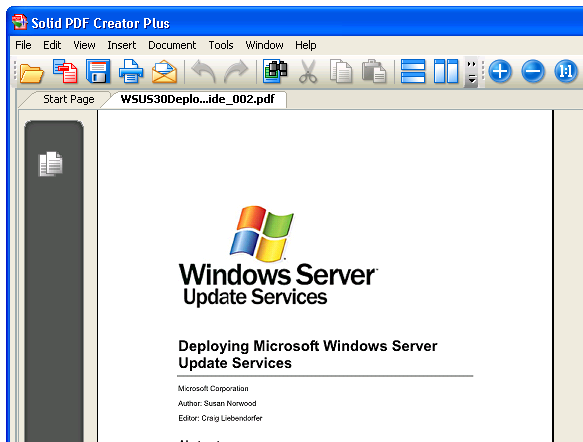The height and width of the screenshot is (442, 583).
Task: Click the Windows Server logo image
Action: click(277, 256)
